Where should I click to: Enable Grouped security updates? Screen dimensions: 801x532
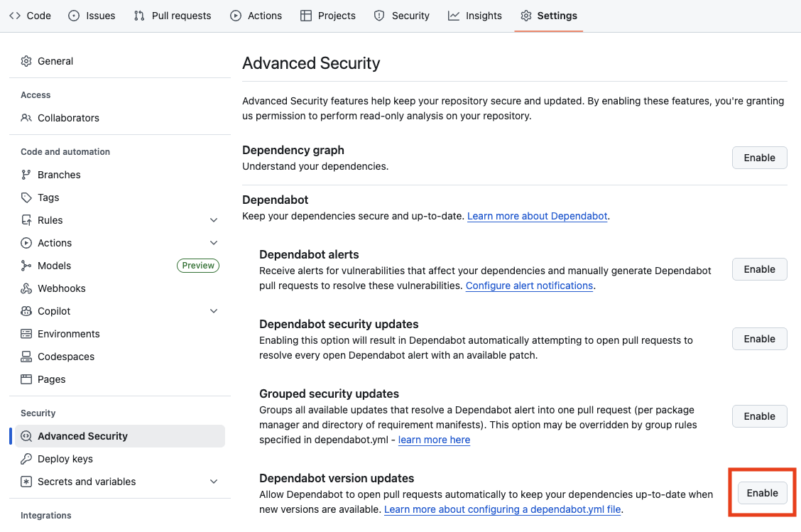[x=759, y=416]
